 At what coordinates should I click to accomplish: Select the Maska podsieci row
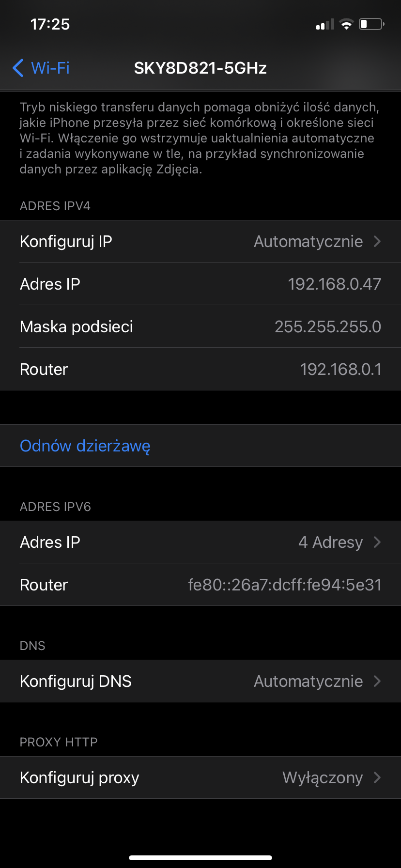(x=200, y=326)
